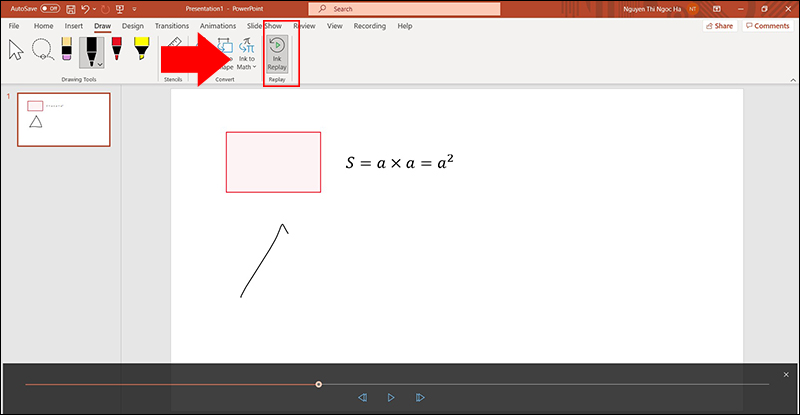This screenshot has height=415, width=800.
Task: Open the File menu
Action: pyautogui.click(x=14, y=26)
